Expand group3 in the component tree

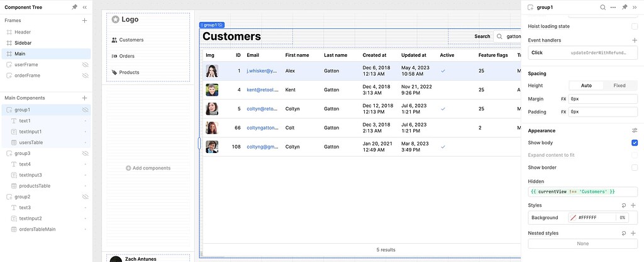[9, 154]
